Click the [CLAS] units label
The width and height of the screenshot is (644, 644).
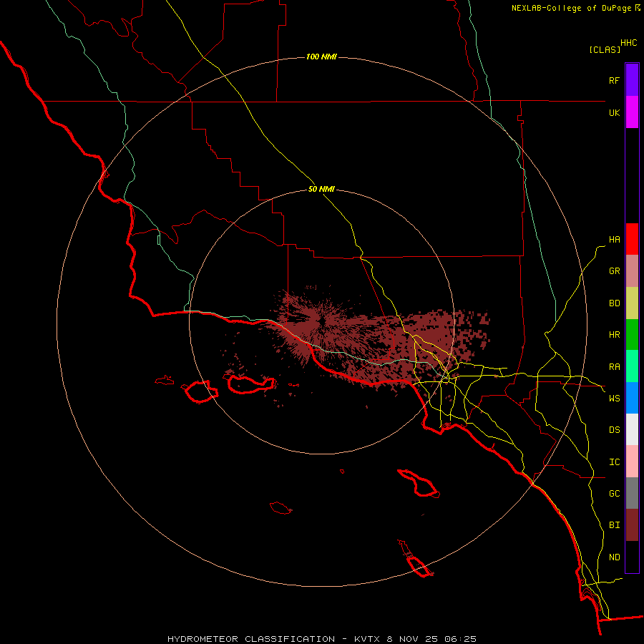pyautogui.click(x=605, y=49)
